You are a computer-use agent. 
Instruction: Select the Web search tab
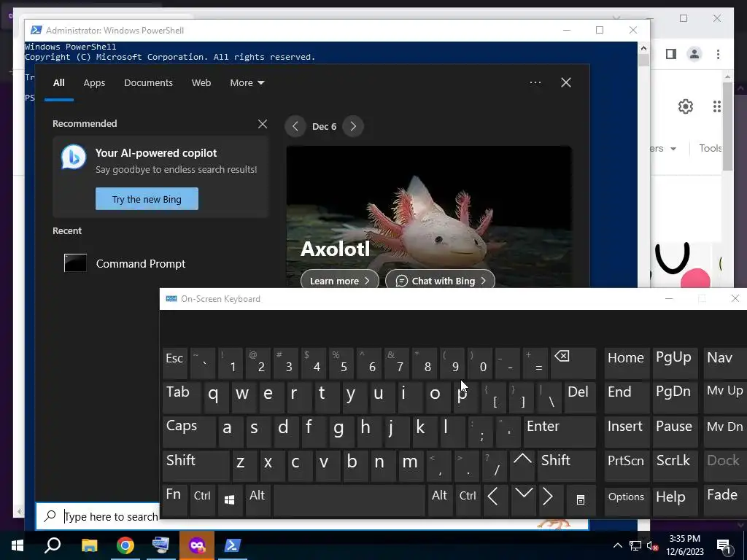click(x=201, y=83)
